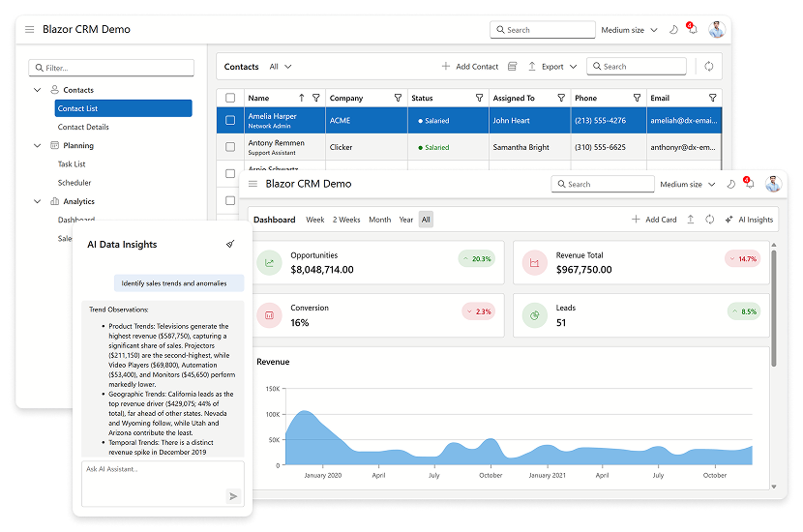Image resolution: width=803 pixels, height=532 pixels.
Task: Click the 'Identify sales trends and anomalies' prompt
Action: pos(179,283)
